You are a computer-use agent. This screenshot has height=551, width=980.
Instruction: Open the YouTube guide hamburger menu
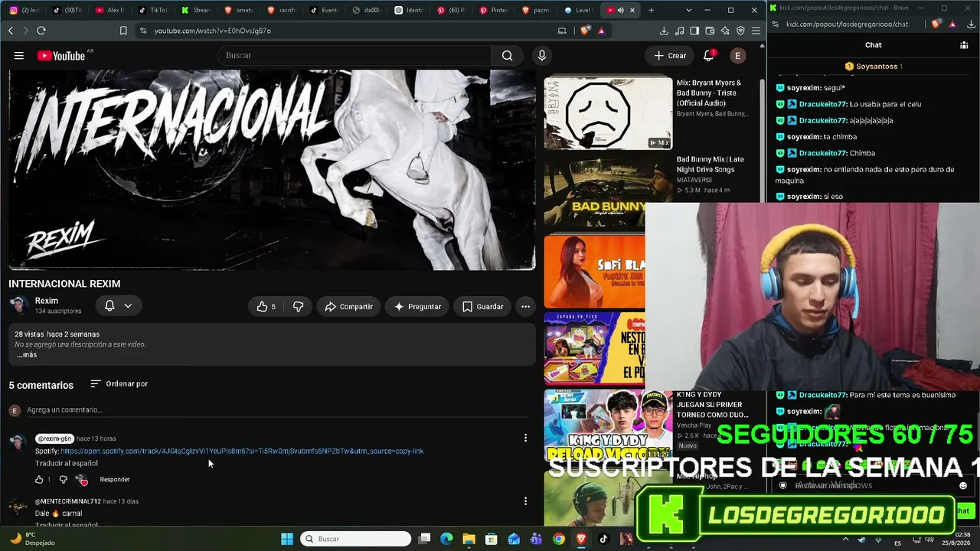[x=19, y=55]
